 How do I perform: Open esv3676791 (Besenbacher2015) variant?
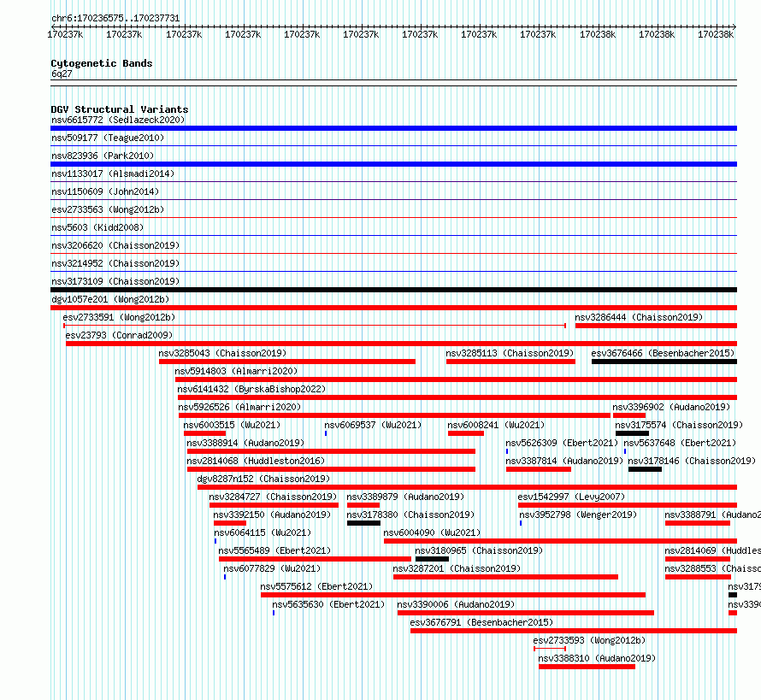481,622
